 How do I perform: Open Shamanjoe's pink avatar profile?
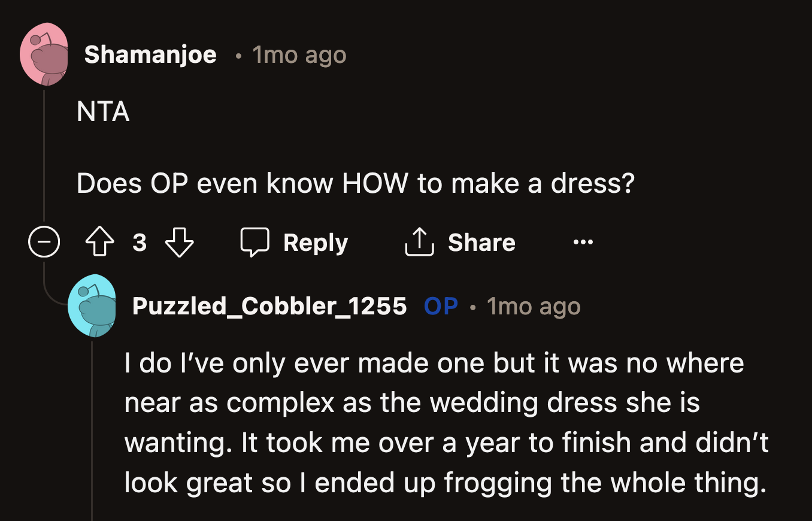click(43, 54)
